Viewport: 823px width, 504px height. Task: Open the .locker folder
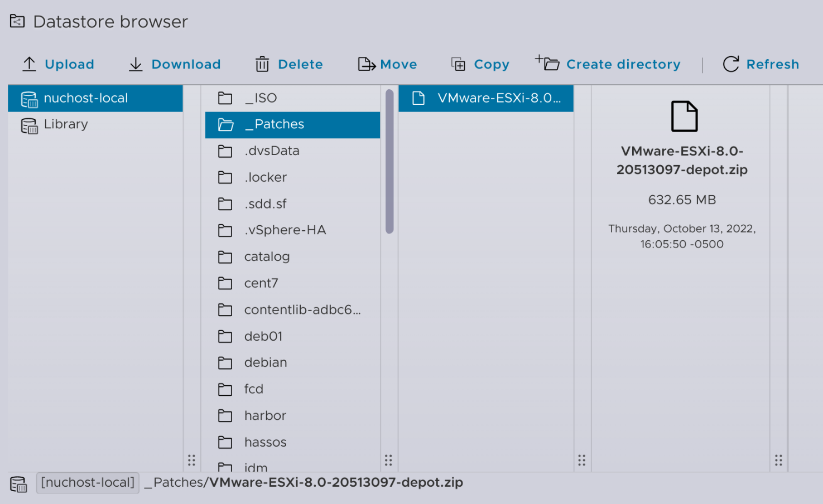(x=292, y=177)
